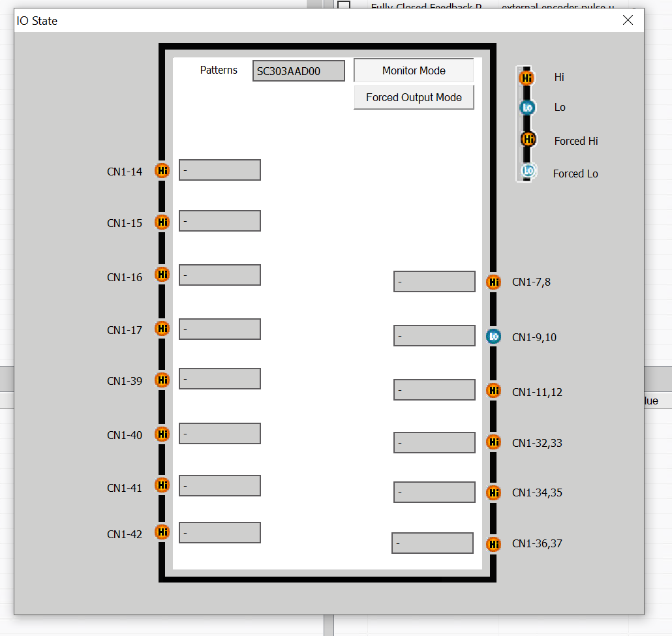This screenshot has height=636, width=672.
Task: Click the signal field next to CN1-16
Action: coord(220,275)
